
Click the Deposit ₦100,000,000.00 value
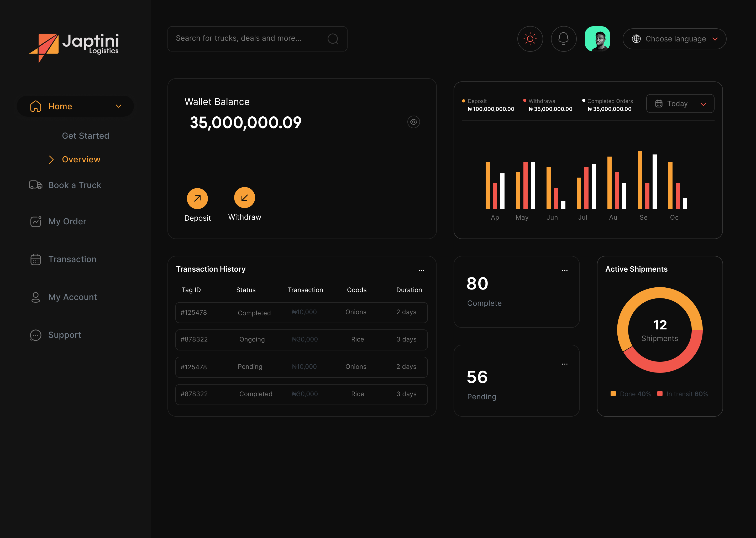[491, 109]
